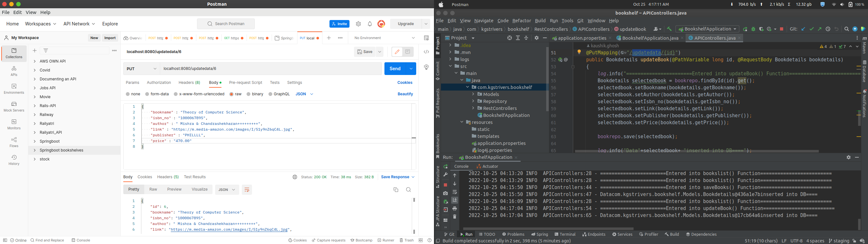Toggle line wrap in Postman response
Viewport: 868px width, 244px height.
pyautogui.click(x=247, y=190)
